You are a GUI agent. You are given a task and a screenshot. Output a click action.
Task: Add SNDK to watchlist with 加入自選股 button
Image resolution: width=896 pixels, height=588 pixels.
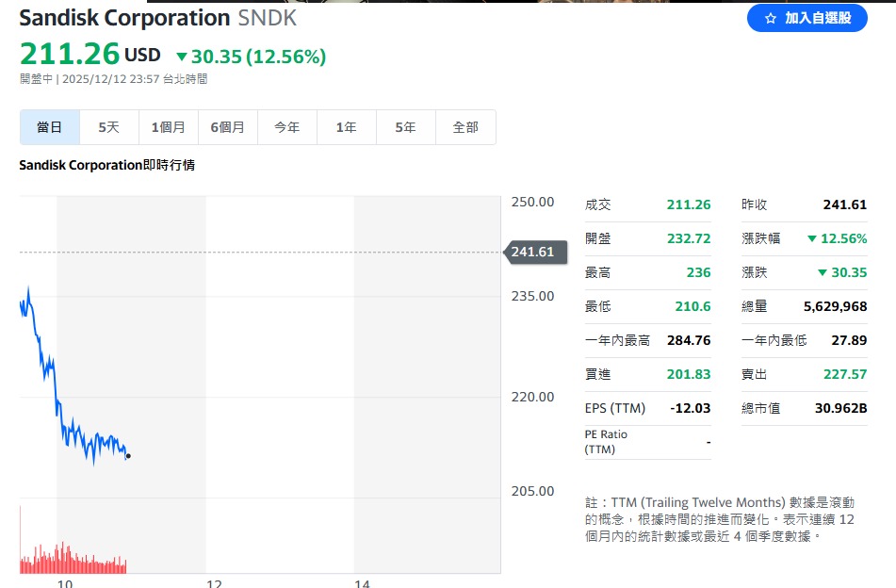[x=806, y=18]
